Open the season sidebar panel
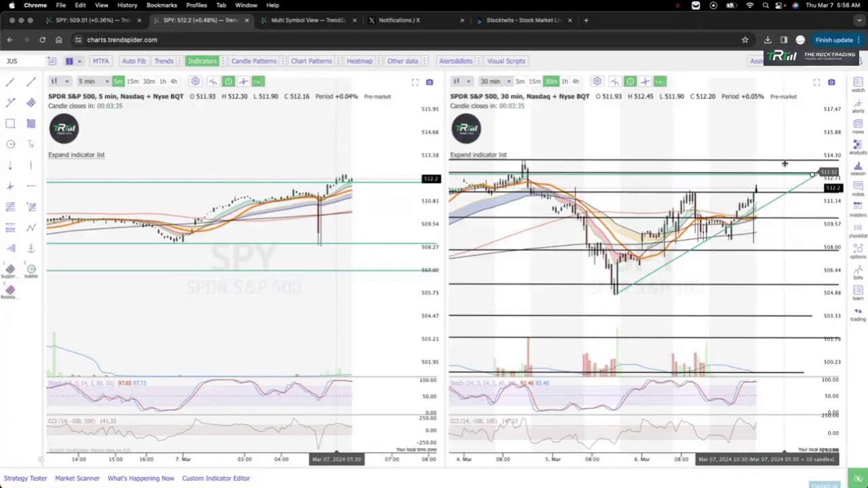 tap(858, 168)
